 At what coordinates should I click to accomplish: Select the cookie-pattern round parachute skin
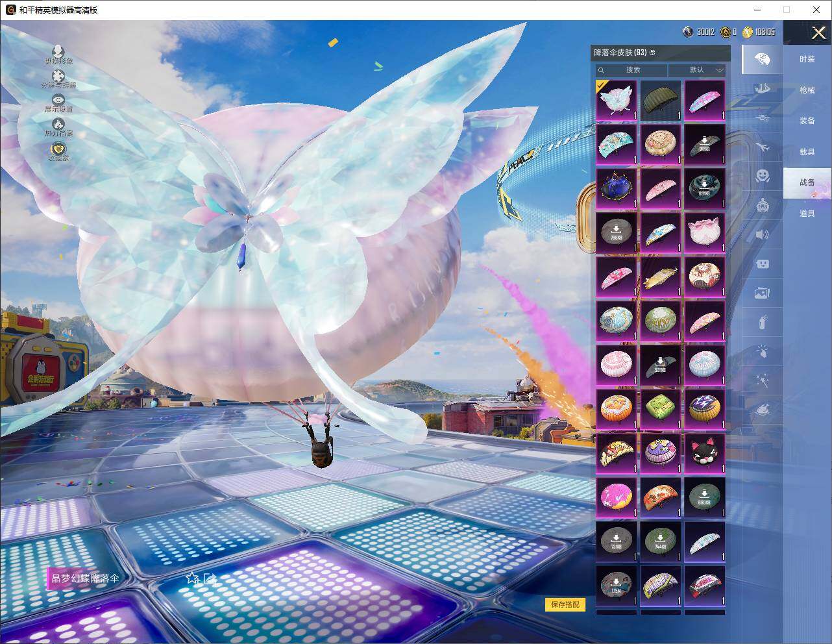pos(661,144)
